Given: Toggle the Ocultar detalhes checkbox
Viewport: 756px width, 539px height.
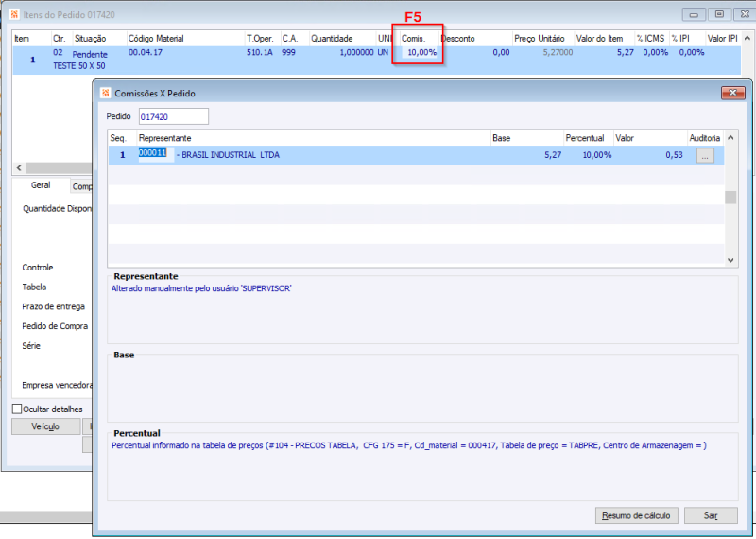Looking at the screenshot, I should tap(17, 409).
